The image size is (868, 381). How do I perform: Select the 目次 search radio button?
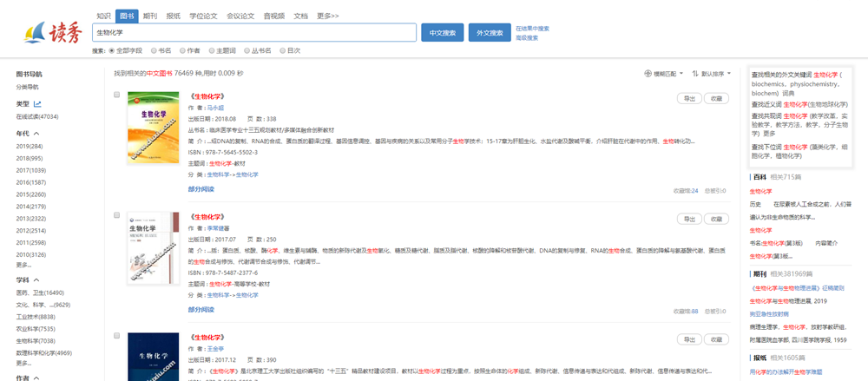283,50
